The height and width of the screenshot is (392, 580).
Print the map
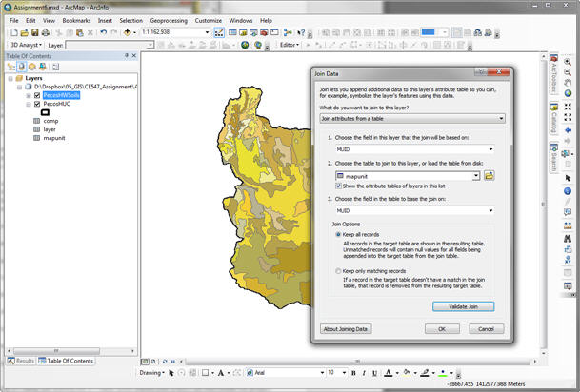point(45,32)
